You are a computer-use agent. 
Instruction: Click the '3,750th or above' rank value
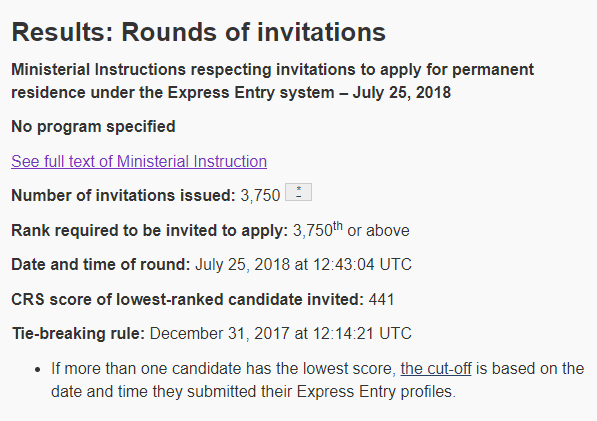tap(351, 230)
